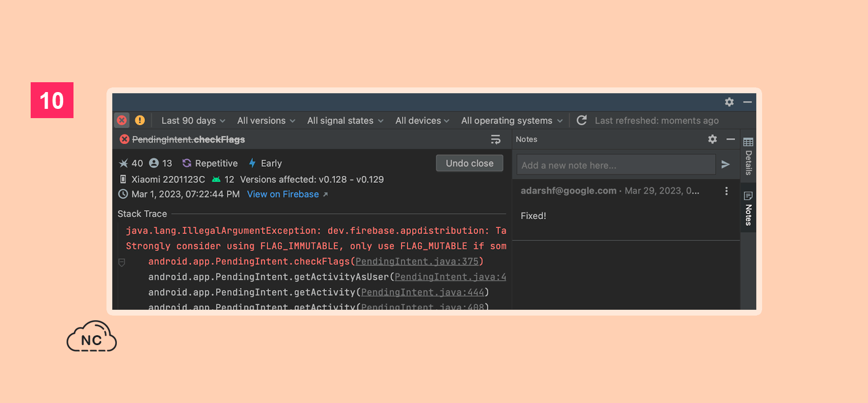Select the PendingIntent.checkFlags issue title

click(189, 140)
